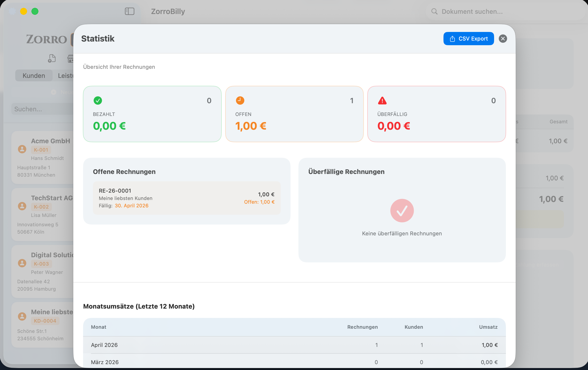Viewport: 588px width, 370px height.
Task: Select the April 2026 table row
Action: [294, 345]
